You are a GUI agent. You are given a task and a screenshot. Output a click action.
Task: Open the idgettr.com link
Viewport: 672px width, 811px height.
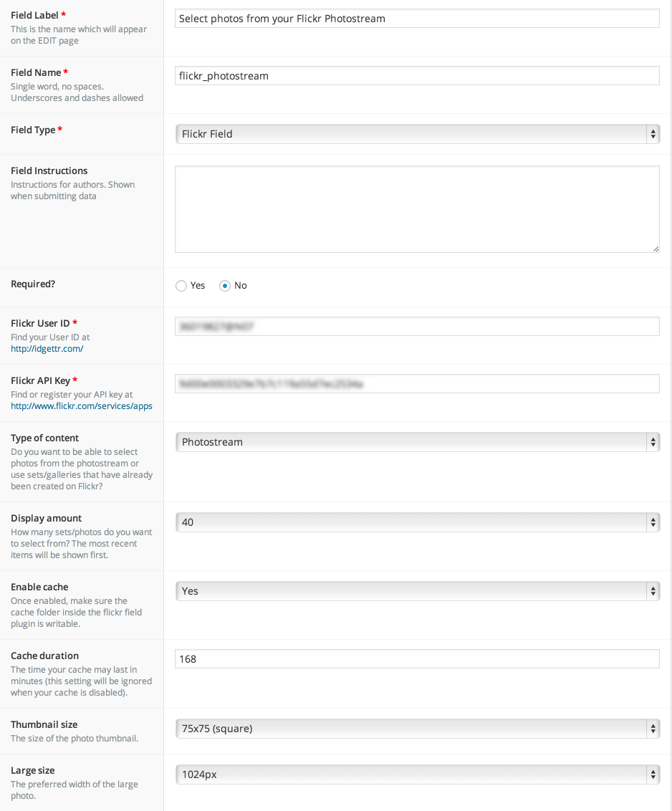[47, 349]
